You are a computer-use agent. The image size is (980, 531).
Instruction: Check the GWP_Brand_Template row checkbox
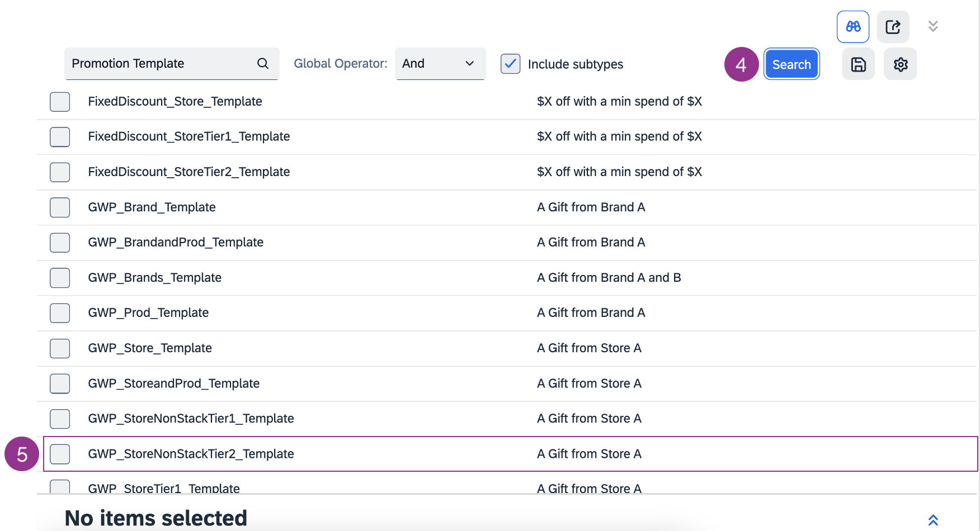pos(60,207)
